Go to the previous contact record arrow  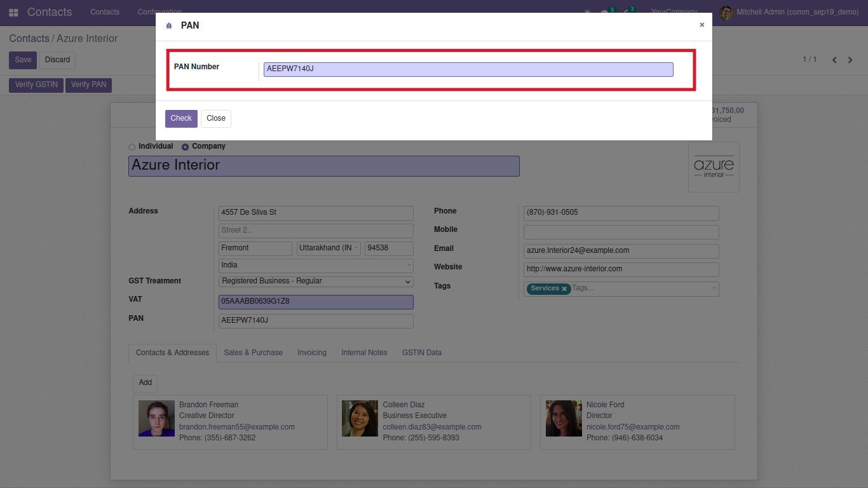point(834,60)
